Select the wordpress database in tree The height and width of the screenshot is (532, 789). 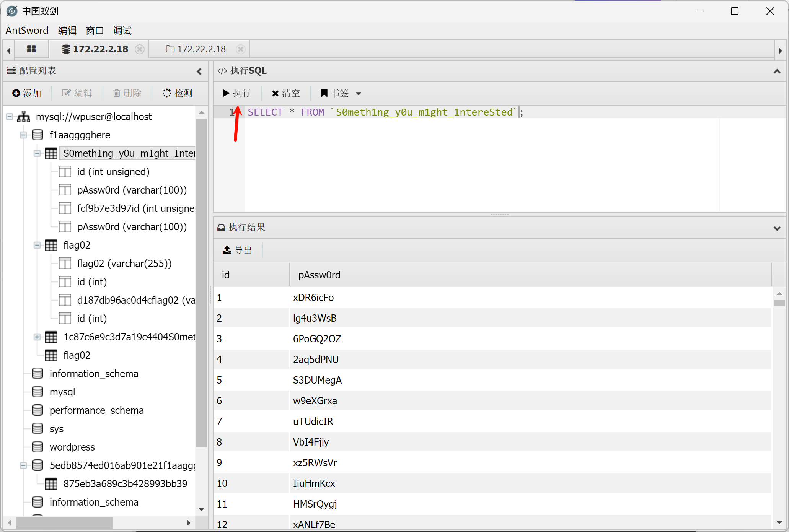point(72,447)
